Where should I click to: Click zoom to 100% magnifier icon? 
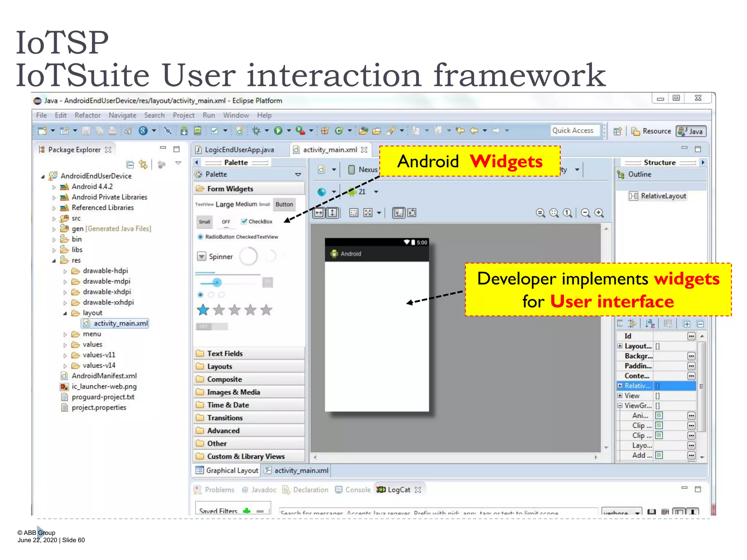(568, 213)
